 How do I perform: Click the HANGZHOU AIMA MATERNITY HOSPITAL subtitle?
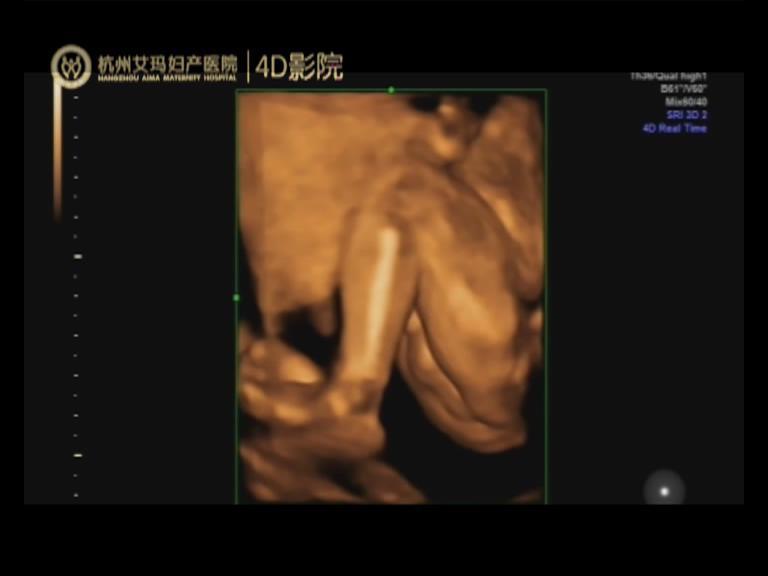167,78
